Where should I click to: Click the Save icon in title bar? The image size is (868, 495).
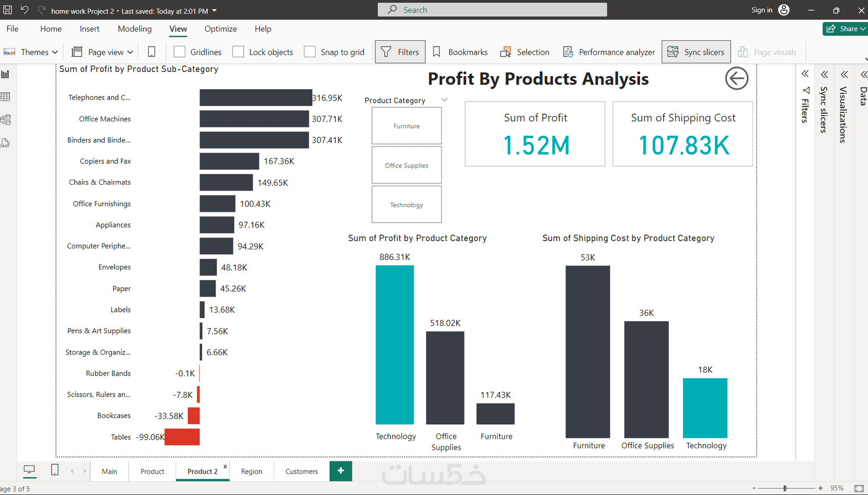tap(7, 10)
